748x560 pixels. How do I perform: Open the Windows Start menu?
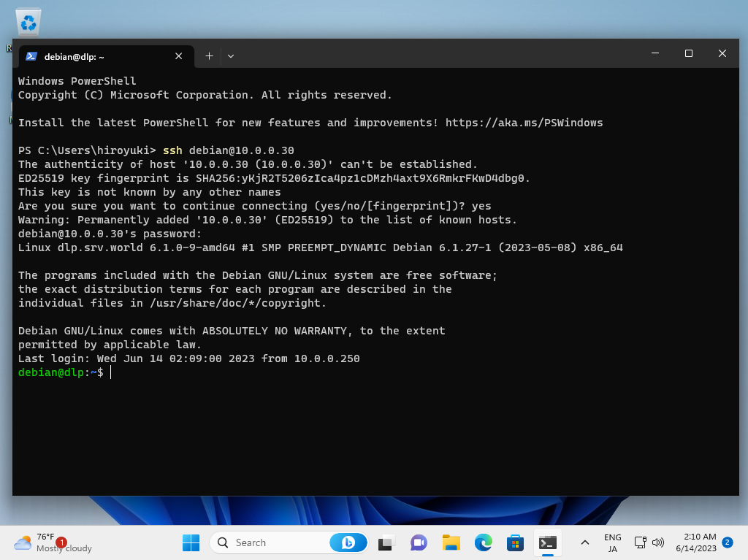191,542
